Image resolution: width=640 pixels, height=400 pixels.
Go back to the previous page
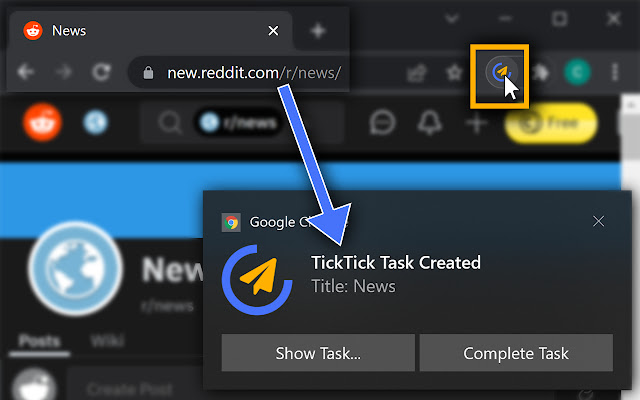coord(26,72)
